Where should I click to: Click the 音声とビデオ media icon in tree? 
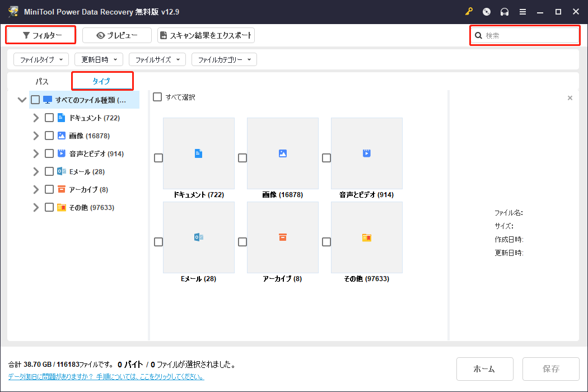click(x=62, y=153)
